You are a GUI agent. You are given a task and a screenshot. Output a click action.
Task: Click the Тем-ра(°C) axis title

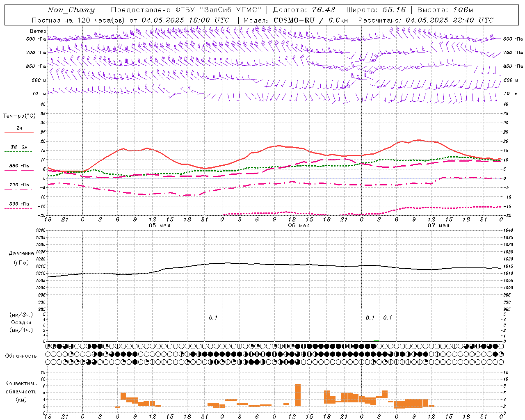click(x=19, y=116)
